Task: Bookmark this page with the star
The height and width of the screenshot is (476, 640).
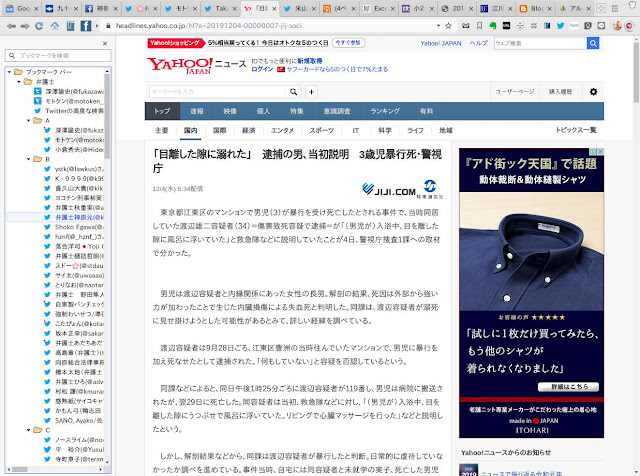Action: (x=448, y=26)
